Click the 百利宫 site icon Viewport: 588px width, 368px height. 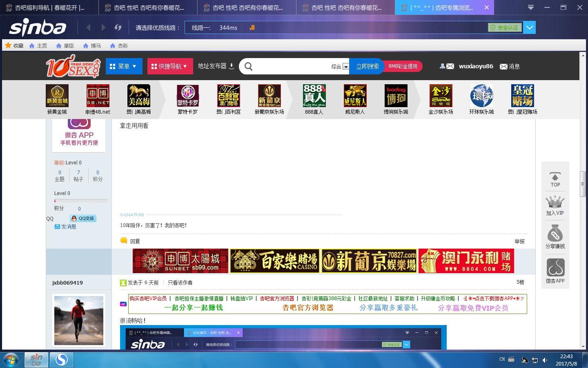click(229, 96)
